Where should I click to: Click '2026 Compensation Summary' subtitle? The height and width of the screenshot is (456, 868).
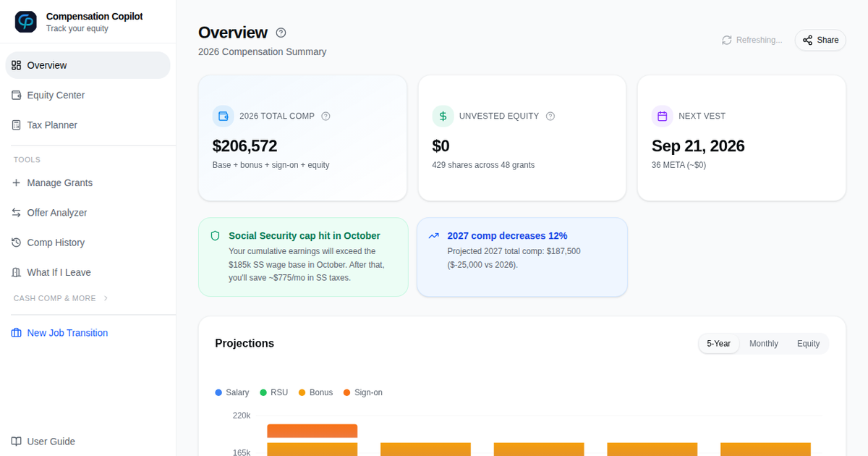262,52
